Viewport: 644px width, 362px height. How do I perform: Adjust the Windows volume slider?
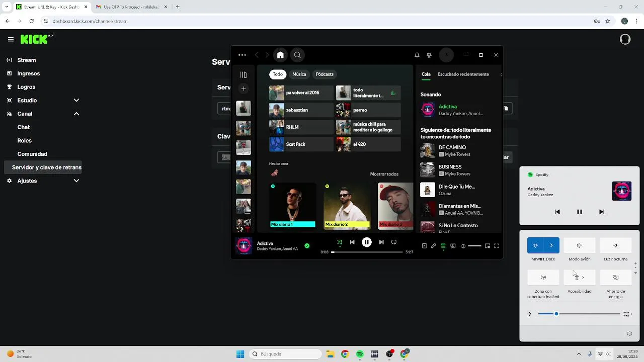[x=579, y=314]
